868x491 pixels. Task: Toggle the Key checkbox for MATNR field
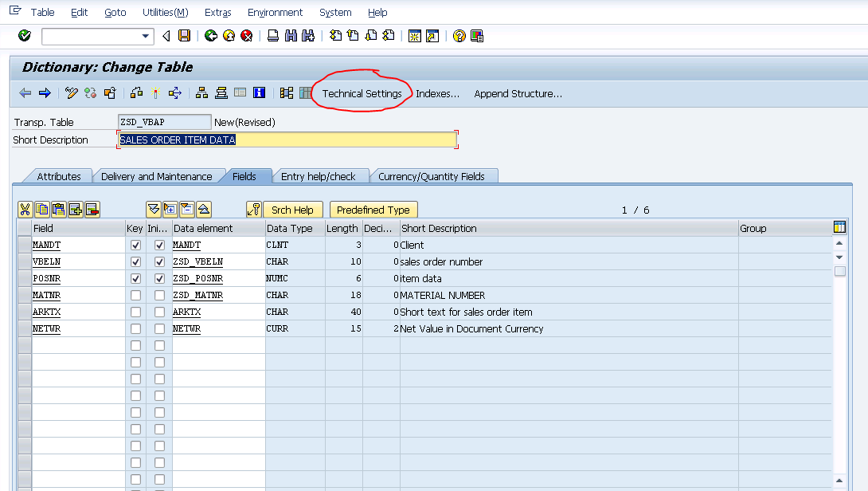click(135, 295)
